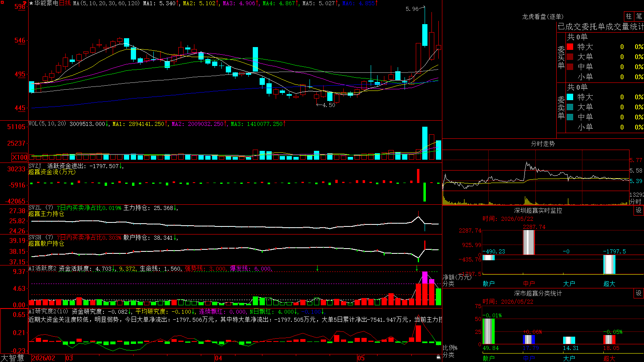Select 中户 category in 深市超赢分类统计 chart
Viewport: 644px width, 362px height.
(529, 358)
